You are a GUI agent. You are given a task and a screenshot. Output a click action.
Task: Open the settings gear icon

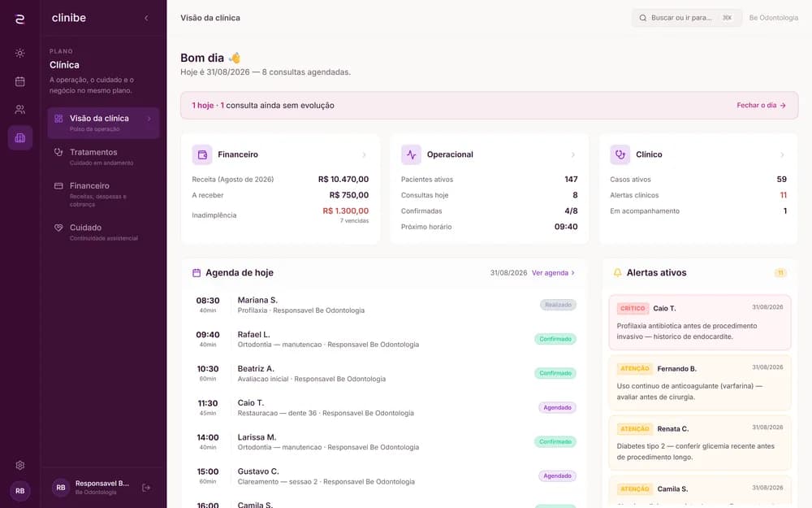coord(19,465)
